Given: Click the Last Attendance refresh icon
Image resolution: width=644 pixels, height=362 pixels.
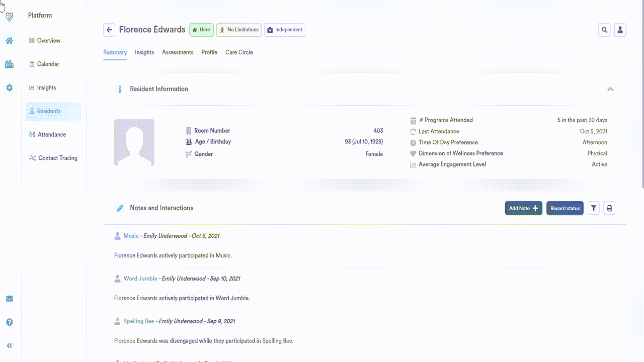Looking at the screenshot, I should [x=413, y=132].
